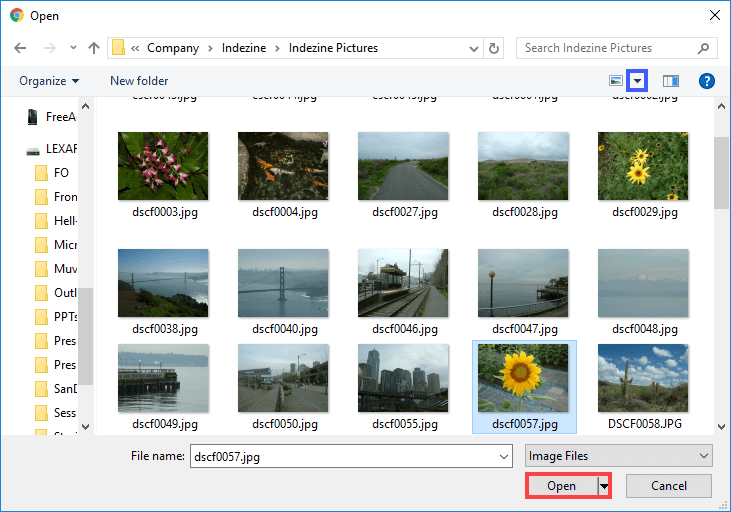Select the dscf0004.jpg koi fish thumbnail
The height and width of the screenshot is (512, 731).
click(283, 166)
